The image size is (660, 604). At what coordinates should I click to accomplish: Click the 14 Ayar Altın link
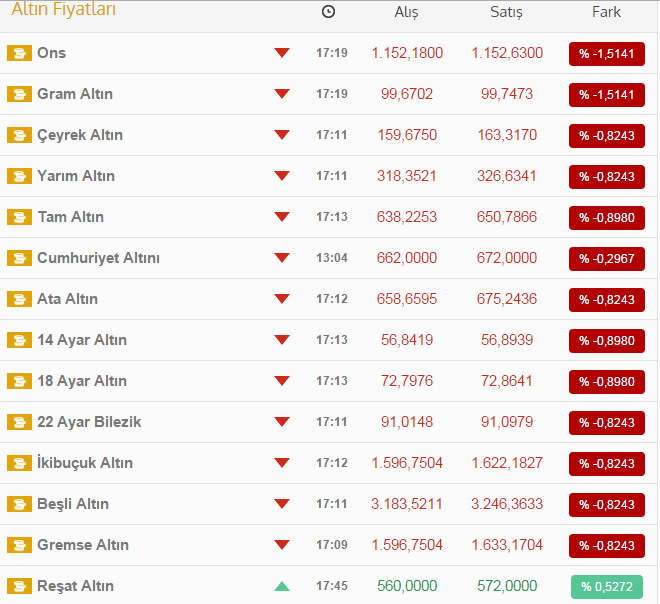pos(82,340)
